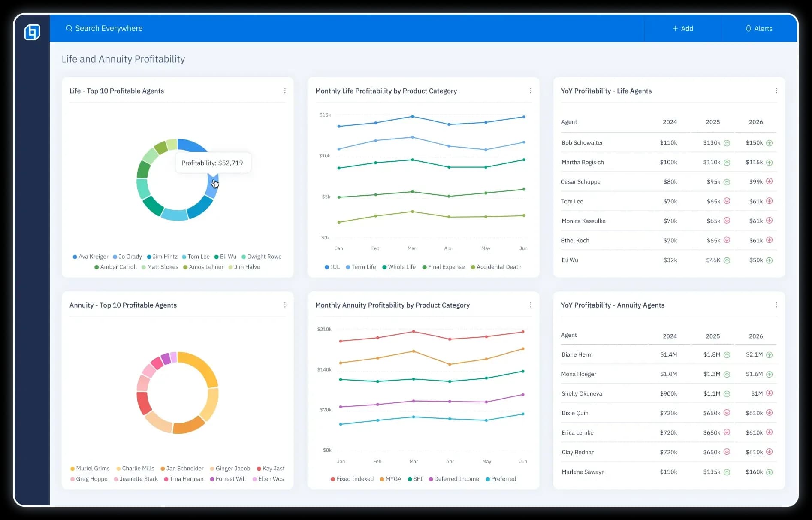The image size is (812, 520).
Task: Toggle Ava Kreiger in the life donut legend
Action: [91, 257]
